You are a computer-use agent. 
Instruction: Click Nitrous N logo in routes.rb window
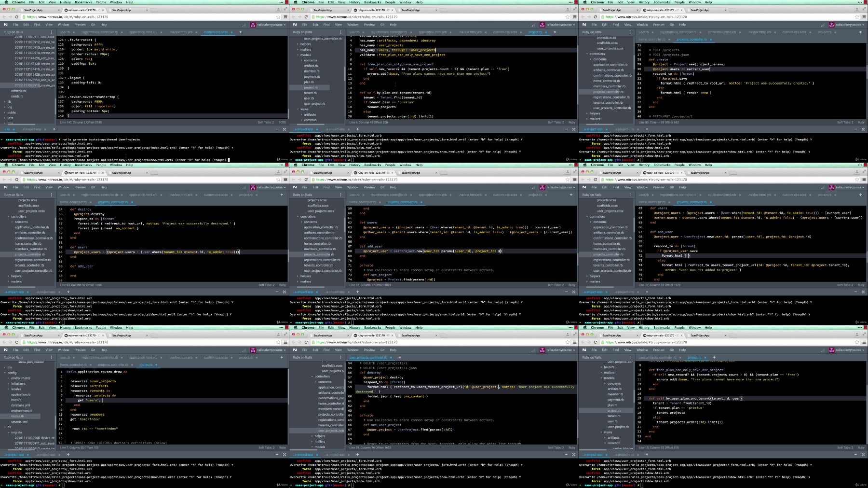pyautogui.click(x=6, y=350)
